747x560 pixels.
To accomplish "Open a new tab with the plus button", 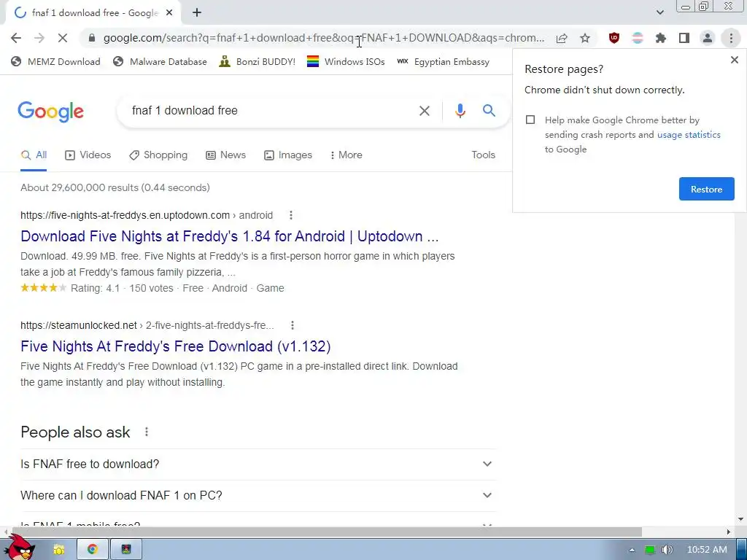I will (197, 13).
